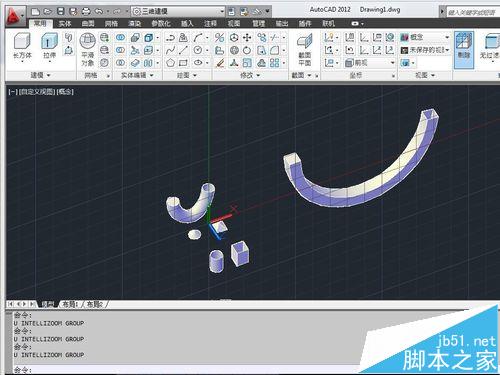Open the saved view dropdown 未保存的视图
500x375 pixels.
click(x=425, y=50)
